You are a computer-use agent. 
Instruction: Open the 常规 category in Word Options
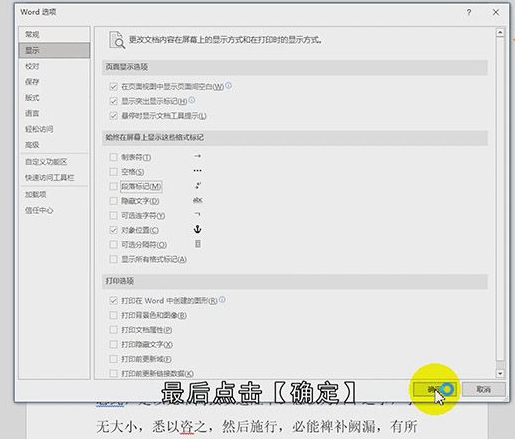(x=54, y=34)
